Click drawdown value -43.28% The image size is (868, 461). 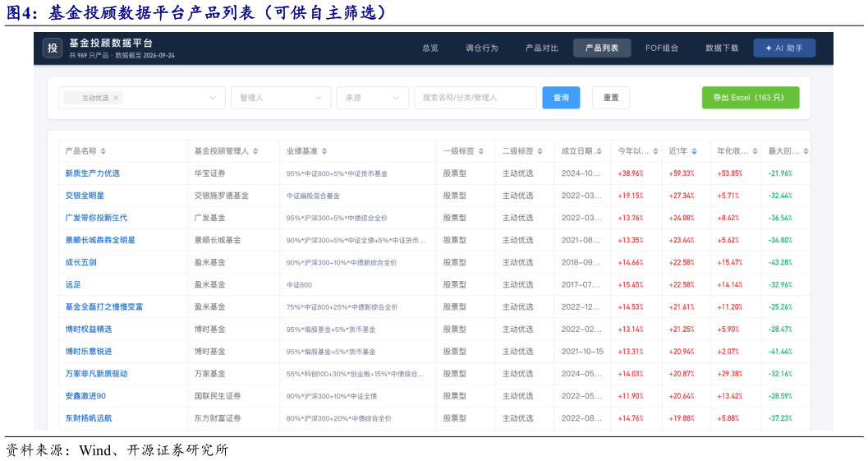(780, 262)
